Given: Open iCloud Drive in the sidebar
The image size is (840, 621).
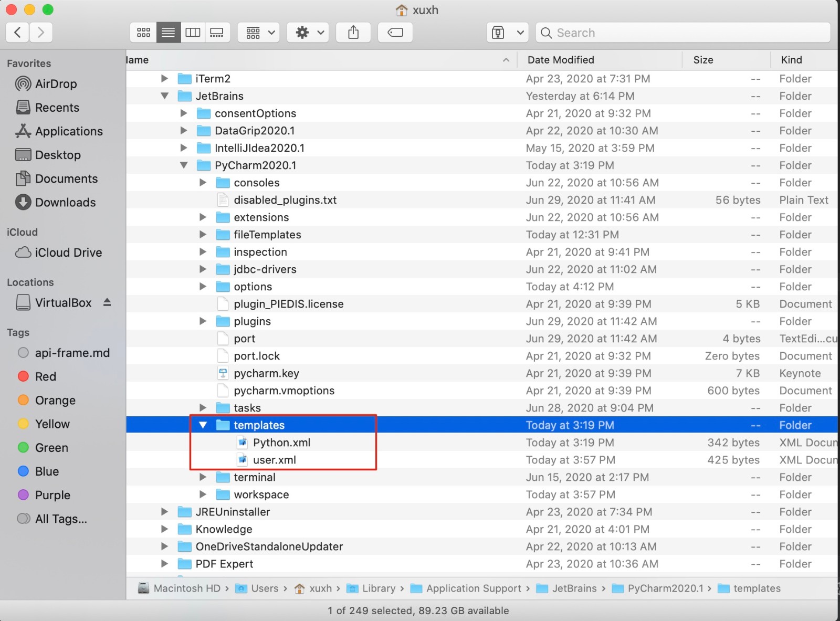Looking at the screenshot, I should click(59, 252).
